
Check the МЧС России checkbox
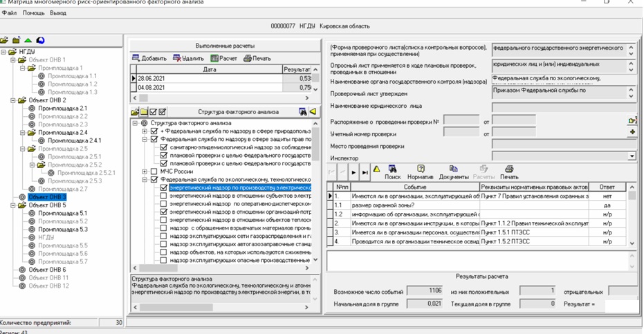point(154,171)
